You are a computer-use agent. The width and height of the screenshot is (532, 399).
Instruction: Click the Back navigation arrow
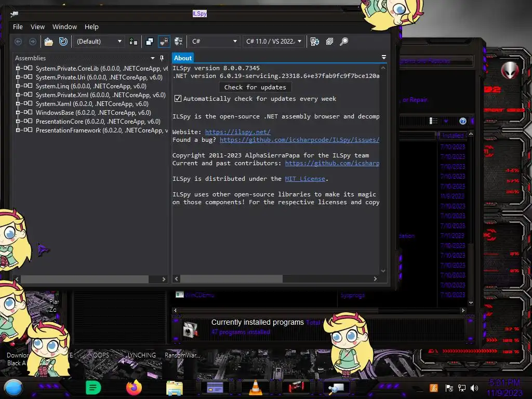[x=18, y=42]
